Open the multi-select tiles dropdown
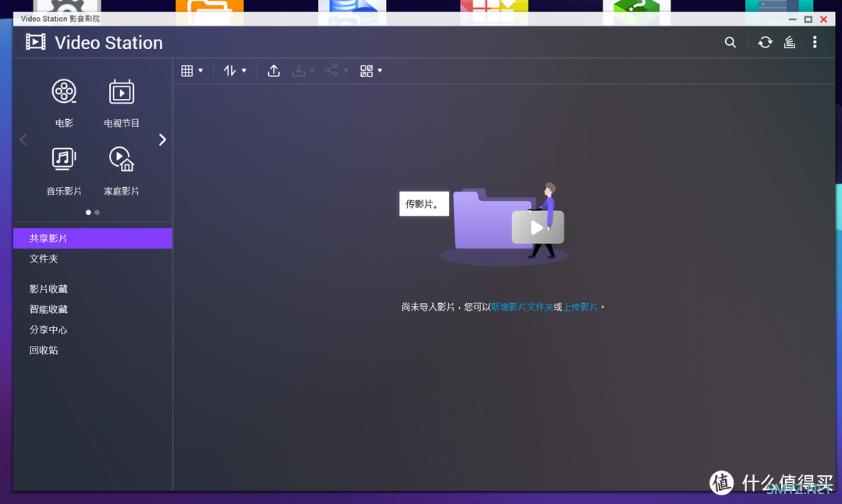Image resolution: width=842 pixels, height=504 pixels. pos(371,71)
